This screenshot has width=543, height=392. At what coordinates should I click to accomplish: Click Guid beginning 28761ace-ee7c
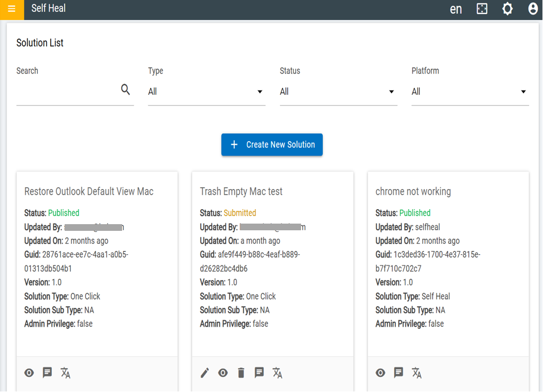click(76, 262)
